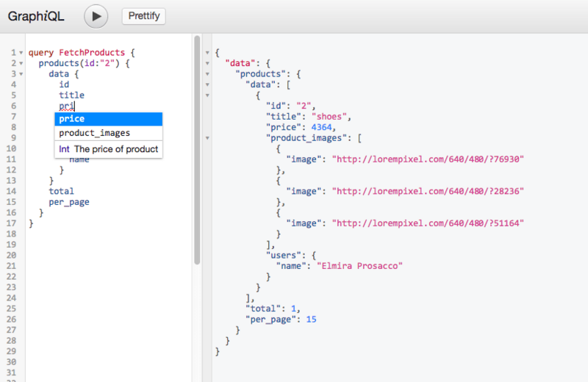Click title field on line 5
The height and width of the screenshot is (382, 588).
tap(71, 95)
